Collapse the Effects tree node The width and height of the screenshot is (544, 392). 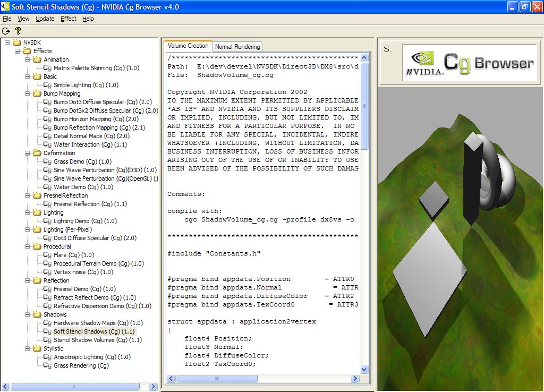tap(17, 51)
